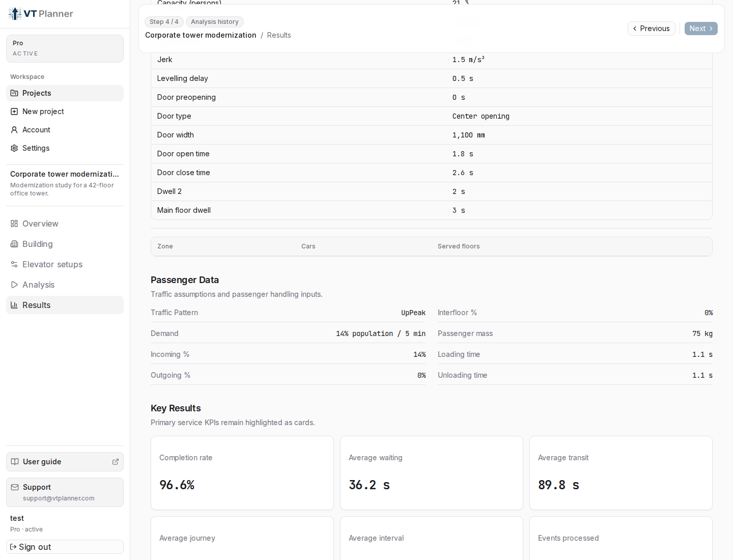Open the Elevator setups section
Screen dimensions: 733x560
click(x=65, y=264)
